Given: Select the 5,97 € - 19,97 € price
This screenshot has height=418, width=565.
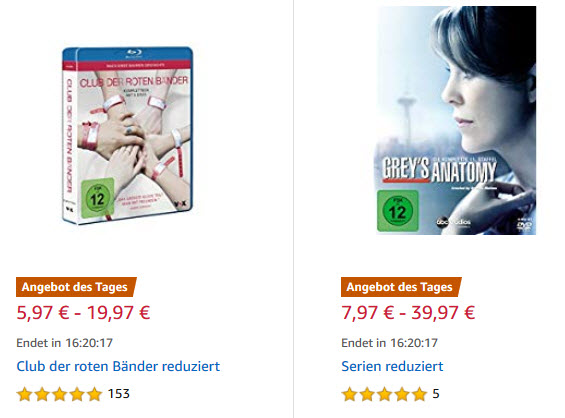Looking at the screenshot, I should 83,312.
